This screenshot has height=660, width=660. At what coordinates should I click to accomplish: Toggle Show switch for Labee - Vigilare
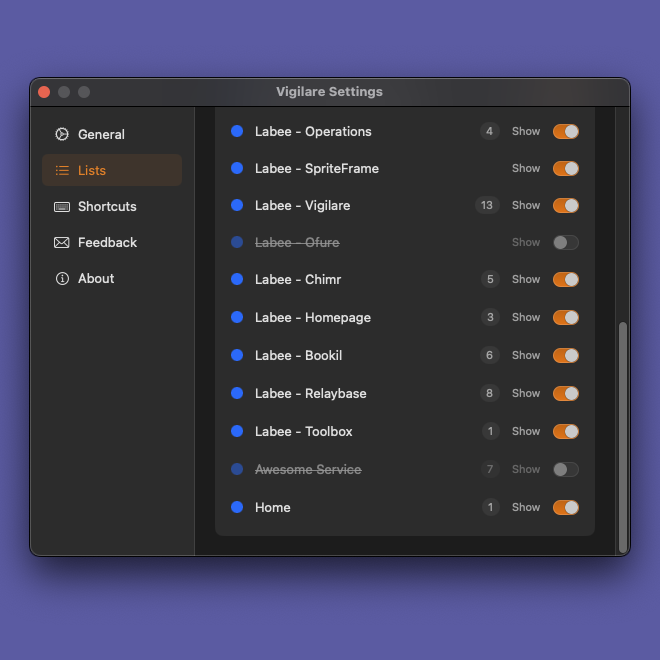coord(566,205)
